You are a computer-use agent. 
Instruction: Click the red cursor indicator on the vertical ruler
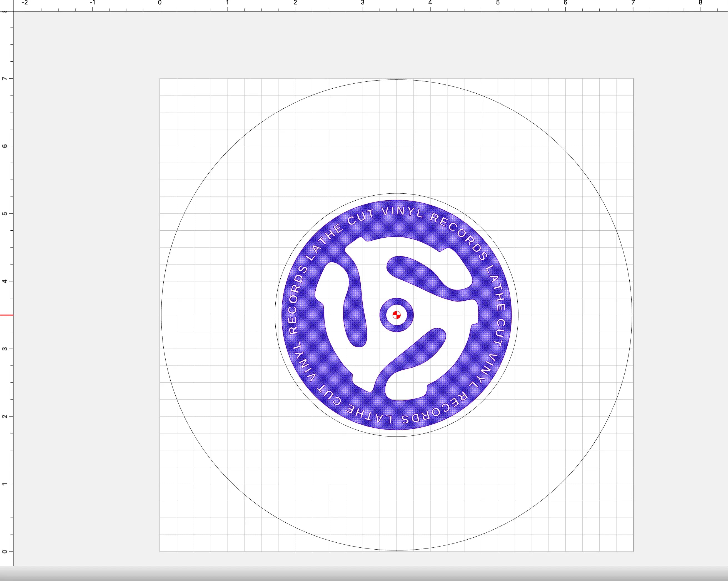(6, 315)
